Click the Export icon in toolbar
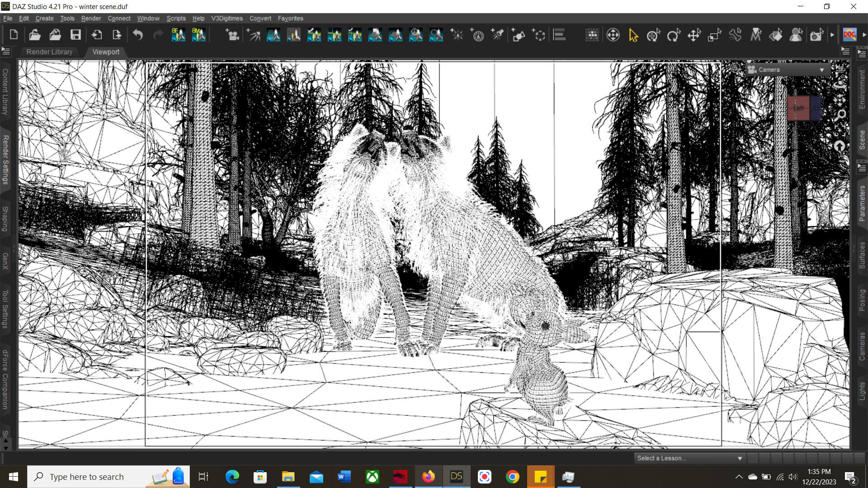Image resolution: width=868 pixels, height=488 pixels. tap(117, 35)
